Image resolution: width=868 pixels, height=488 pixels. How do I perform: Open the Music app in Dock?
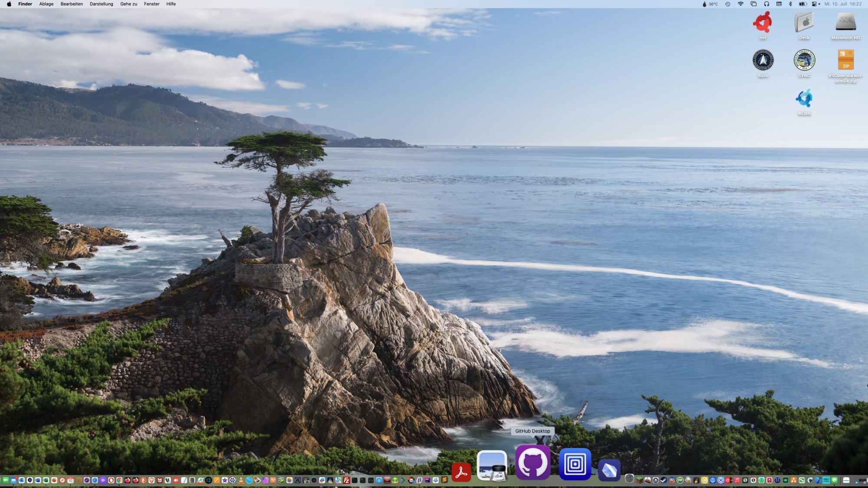pyautogui.click(x=737, y=480)
